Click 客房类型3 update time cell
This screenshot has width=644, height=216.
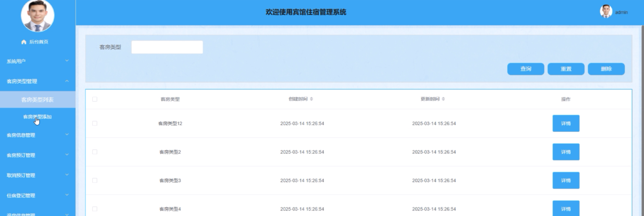pos(434,181)
